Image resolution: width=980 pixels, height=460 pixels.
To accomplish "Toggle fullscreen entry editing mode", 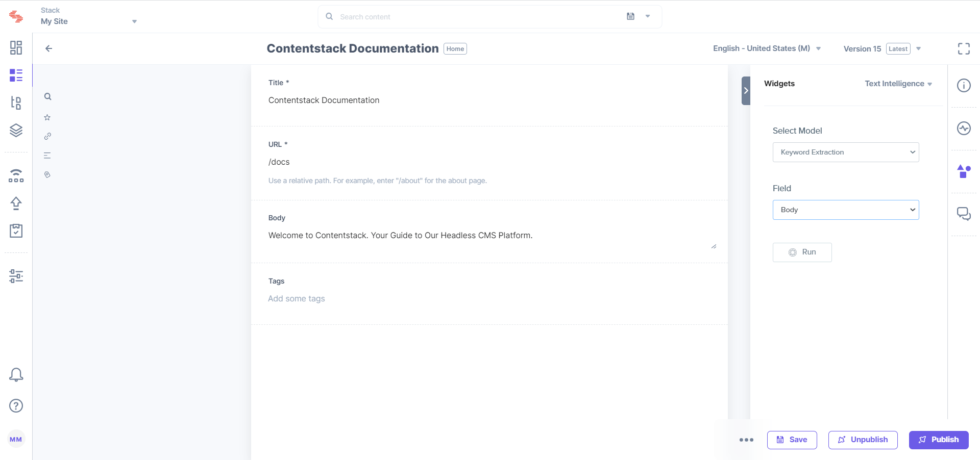I will (964, 48).
